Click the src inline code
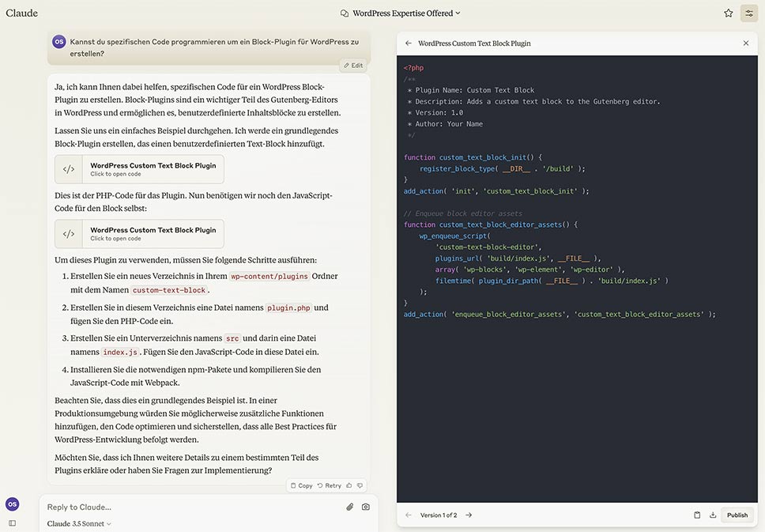Image resolution: width=765 pixels, height=532 pixels. (x=232, y=338)
